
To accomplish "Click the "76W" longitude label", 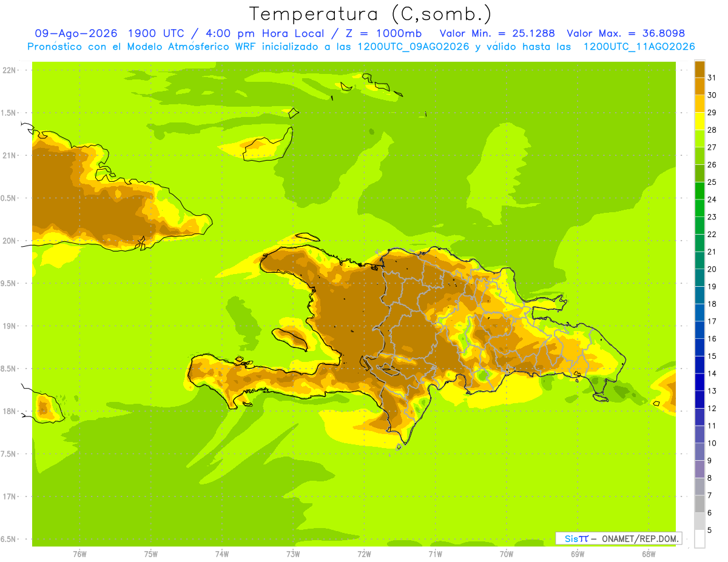I will [79, 554].
